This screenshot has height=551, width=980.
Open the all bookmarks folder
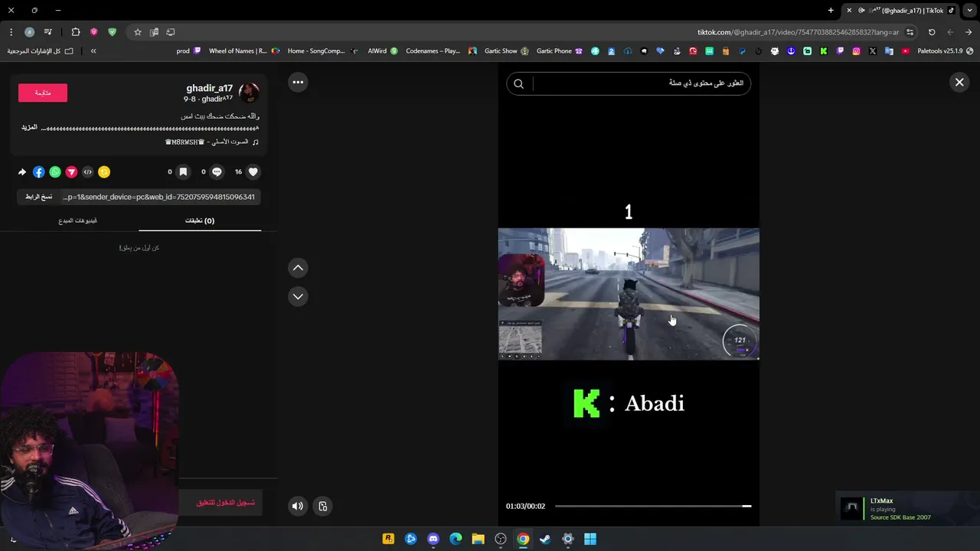40,51
